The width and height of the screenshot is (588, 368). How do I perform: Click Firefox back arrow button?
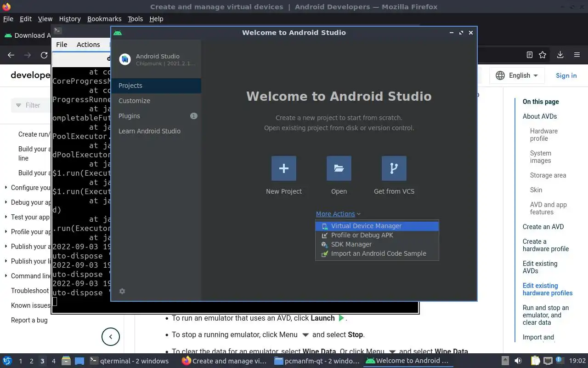click(11, 55)
